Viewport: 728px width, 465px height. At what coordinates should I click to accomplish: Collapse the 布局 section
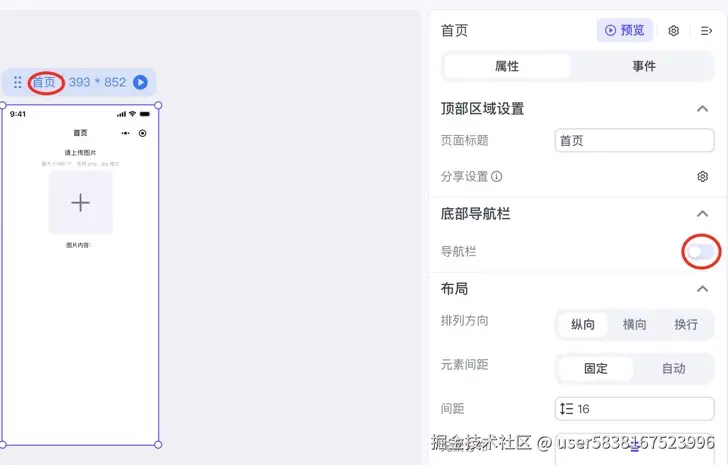point(702,289)
